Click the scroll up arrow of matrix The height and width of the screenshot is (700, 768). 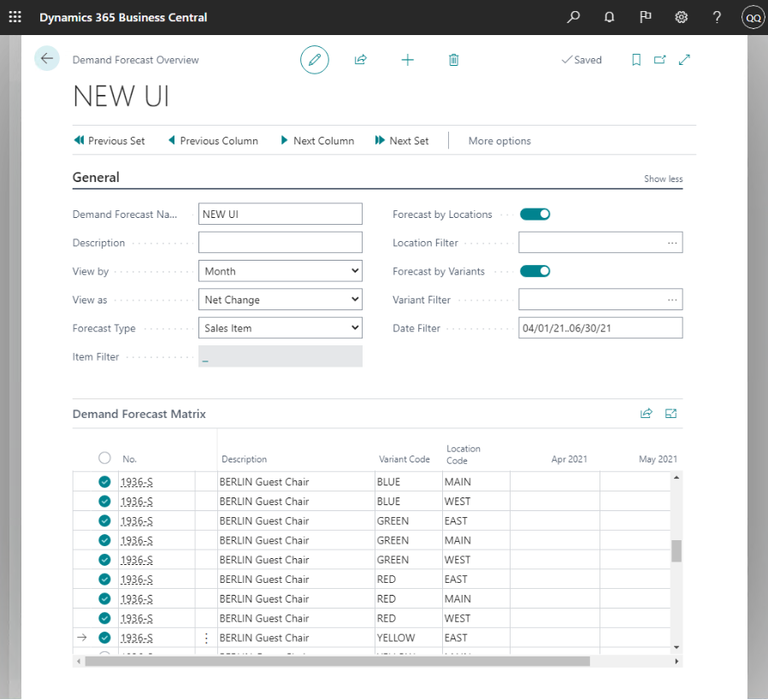point(676,477)
